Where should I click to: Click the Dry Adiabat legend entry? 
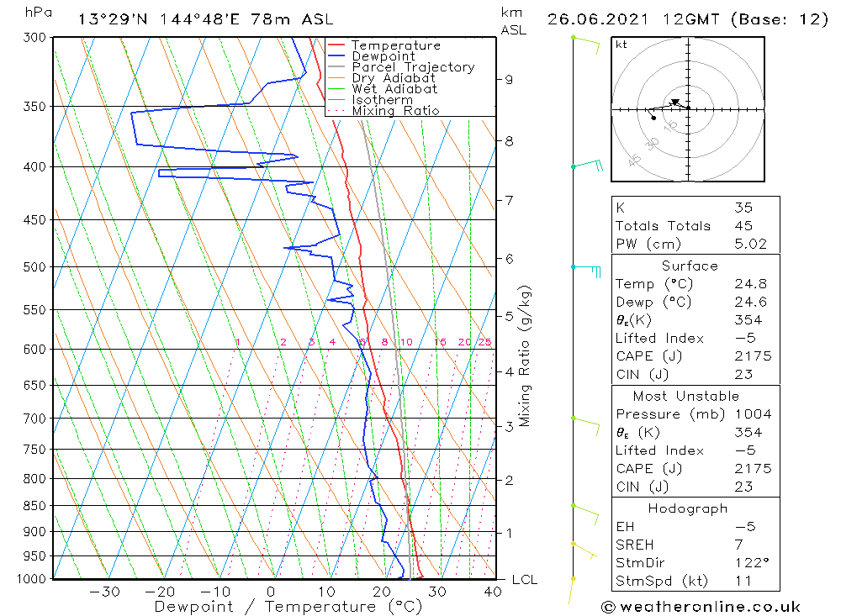tap(394, 78)
